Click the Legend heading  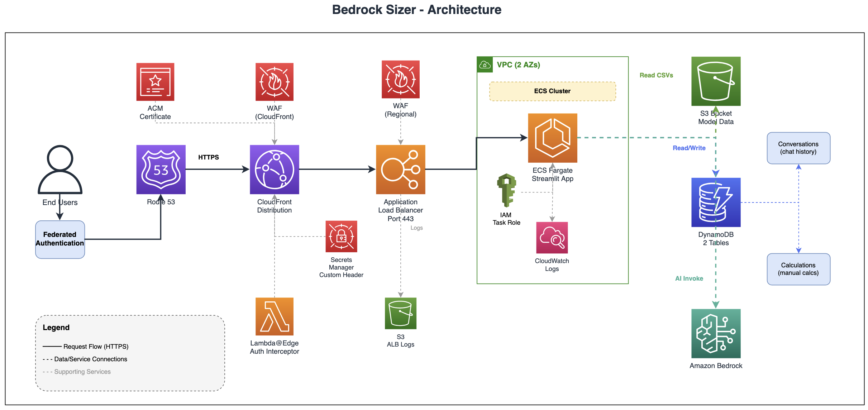tap(56, 328)
